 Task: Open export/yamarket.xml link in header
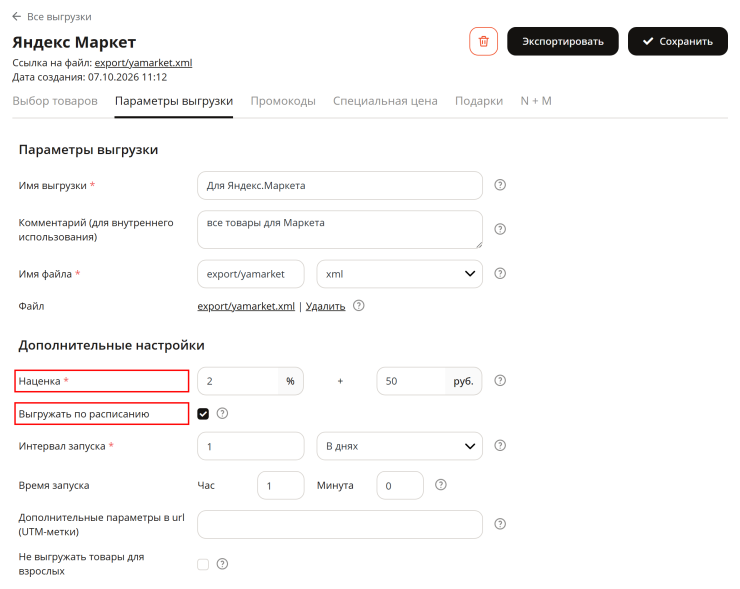coord(143,63)
